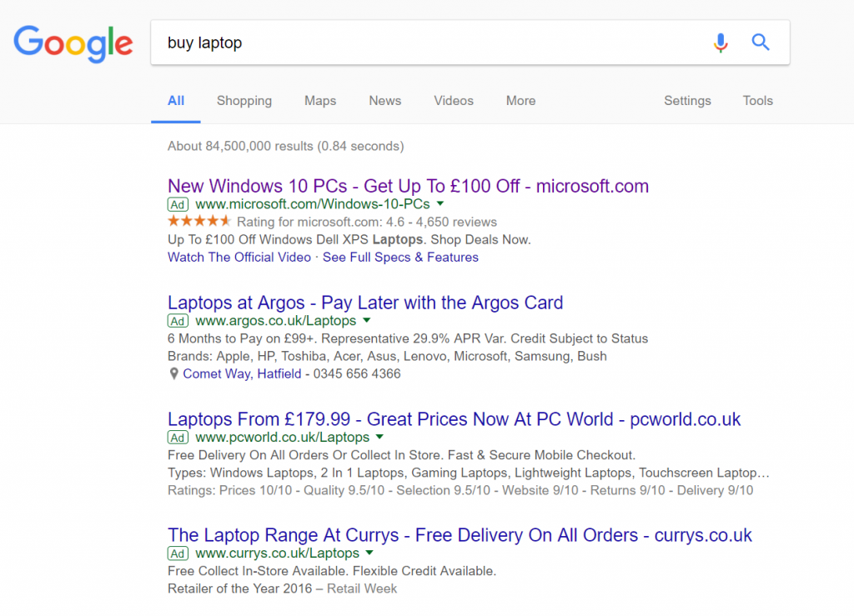Follow the See Full Specs & Features link
The width and height of the screenshot is (854, 616).
coord(400,258)
